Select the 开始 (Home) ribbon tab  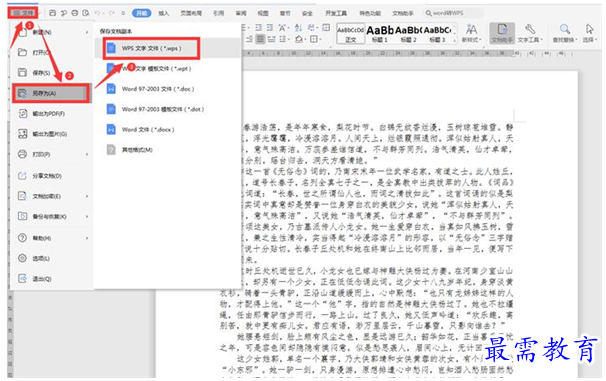[141, 13]
